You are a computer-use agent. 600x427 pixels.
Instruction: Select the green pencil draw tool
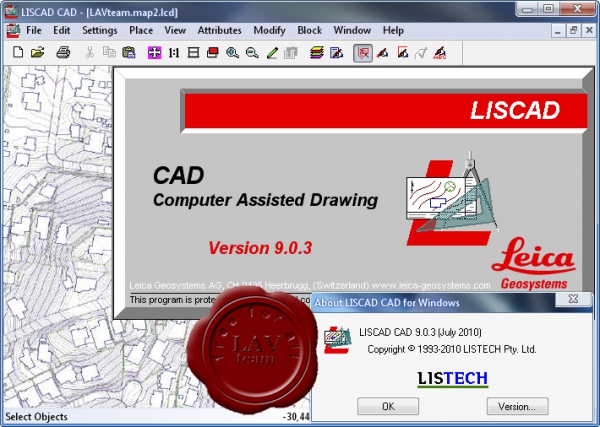(x=272, y=52)
